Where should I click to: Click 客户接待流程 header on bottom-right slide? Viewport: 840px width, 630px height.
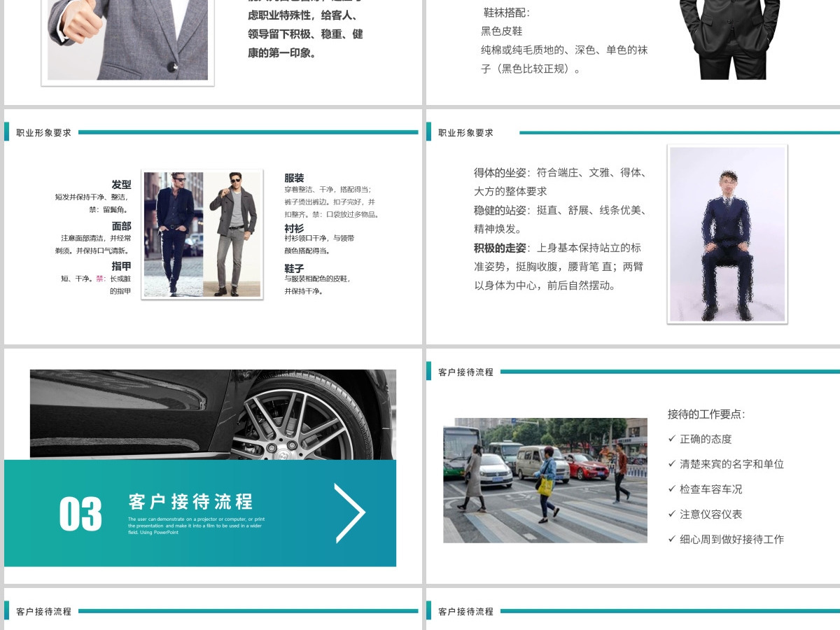coord(465,611)
